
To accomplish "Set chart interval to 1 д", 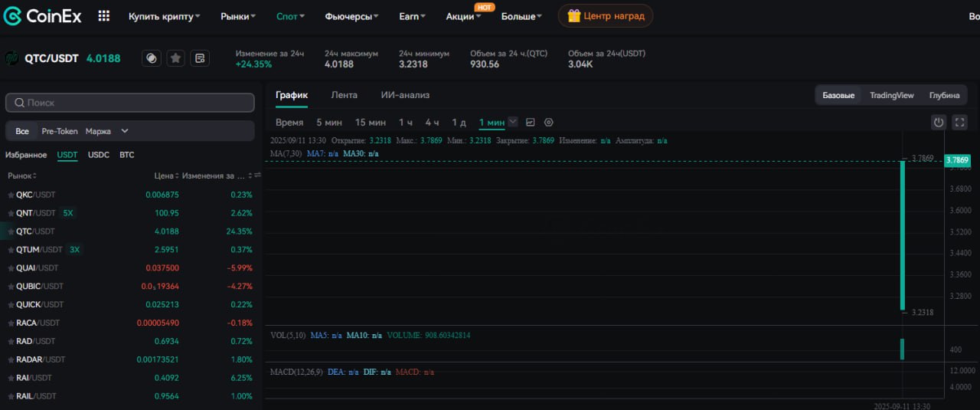I will tap(459, 123).
